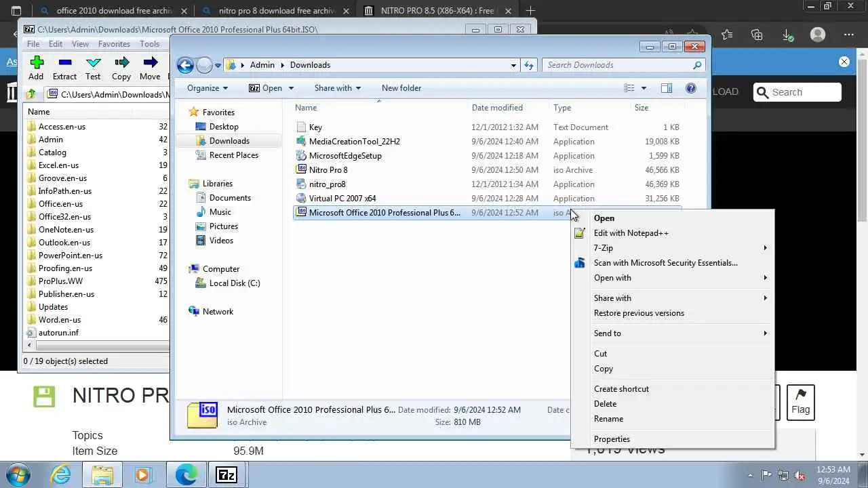Click the New folder button
Image resolution: width=868 pixels, height=488 pixels.
tap(401, 88)
